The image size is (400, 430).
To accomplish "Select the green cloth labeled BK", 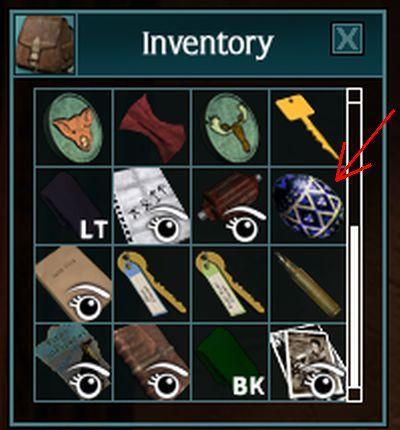I will pyautogui.click(x=231, y=362).
